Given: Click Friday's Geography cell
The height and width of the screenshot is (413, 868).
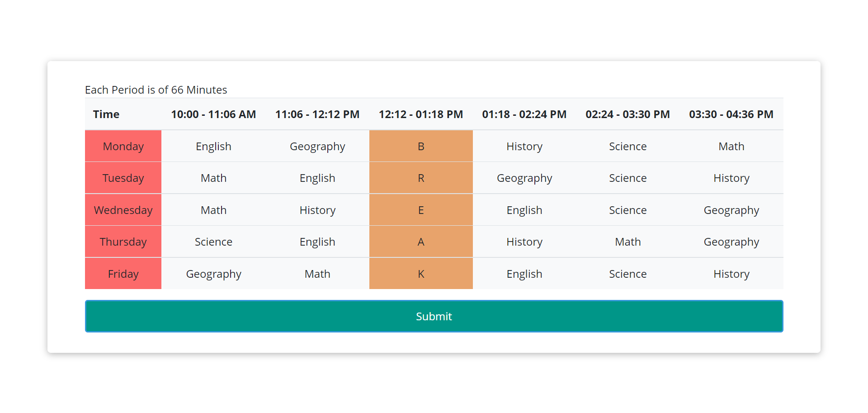Looking at the screenshot, I should point(213,274).
